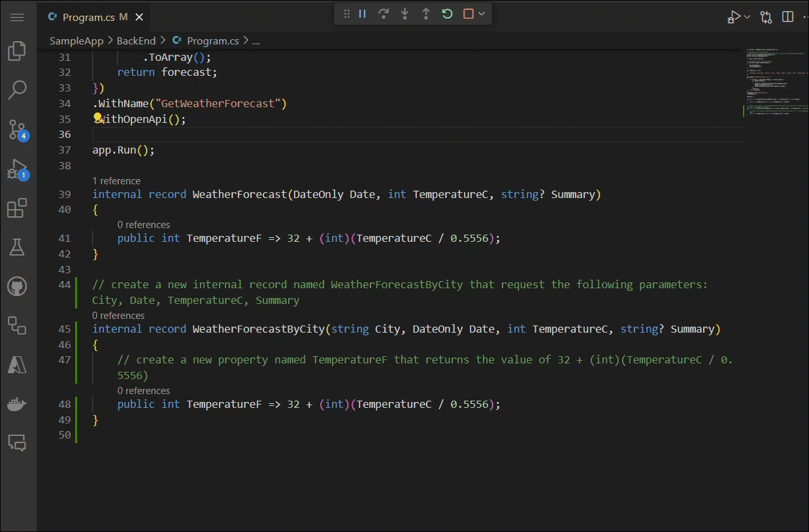
Task: Open the Search view
Action: click(17, 90)
